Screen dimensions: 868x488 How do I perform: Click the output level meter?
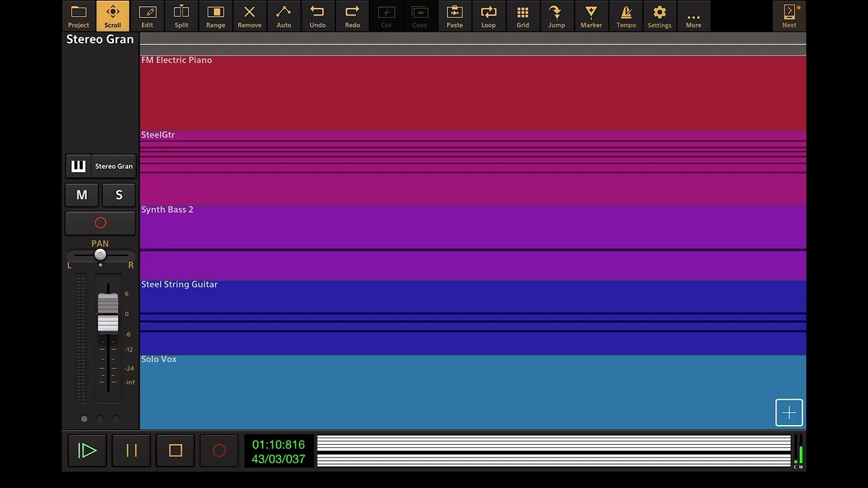(798, 452)
